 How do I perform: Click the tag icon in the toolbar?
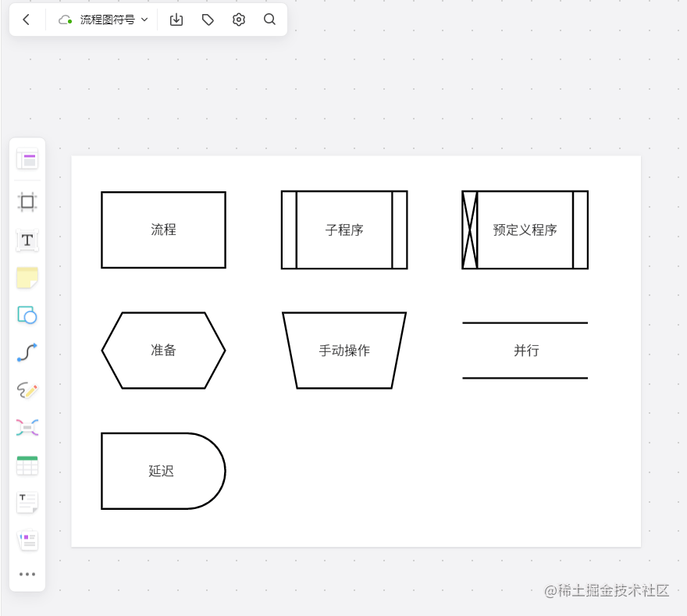pos(207,20)
